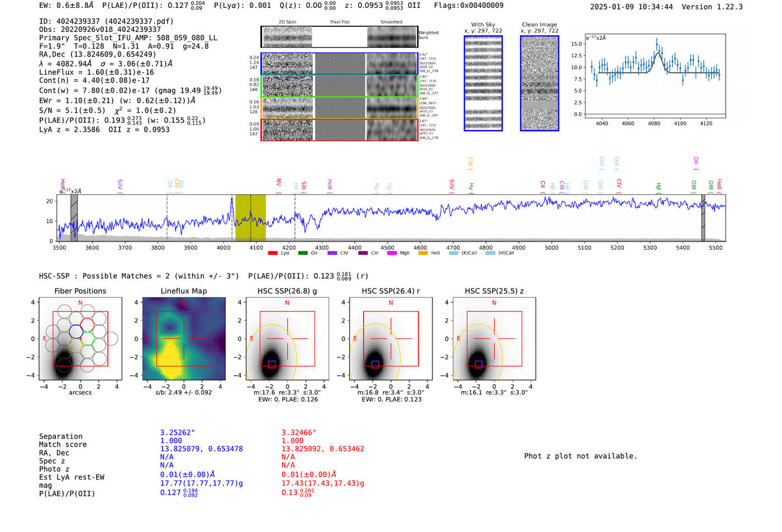
Task: Click the Primary Spec_Slot_IFU_AMP line
Action: tap(128, 38)
